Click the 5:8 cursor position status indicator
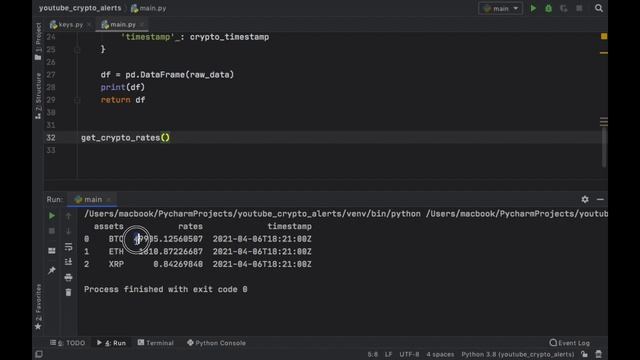The image size is (640, 360). [372, 354]
